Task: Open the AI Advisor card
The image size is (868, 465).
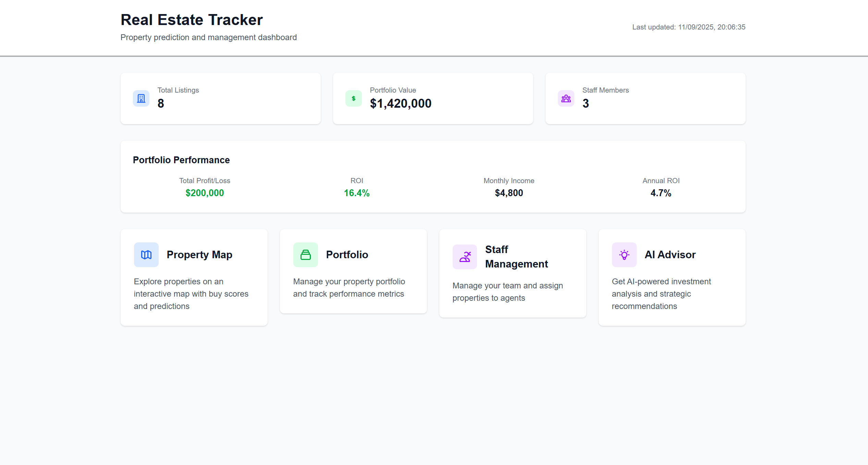Action: click(672, 278)
